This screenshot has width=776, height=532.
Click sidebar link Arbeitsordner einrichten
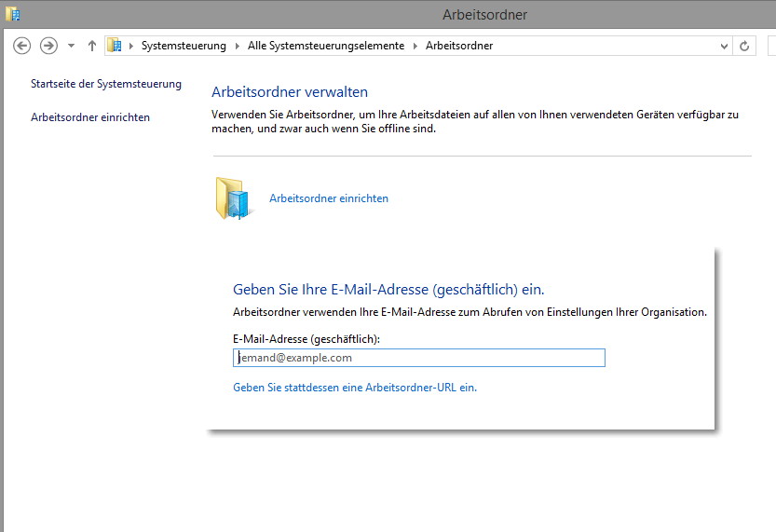(x=90, y=117)
